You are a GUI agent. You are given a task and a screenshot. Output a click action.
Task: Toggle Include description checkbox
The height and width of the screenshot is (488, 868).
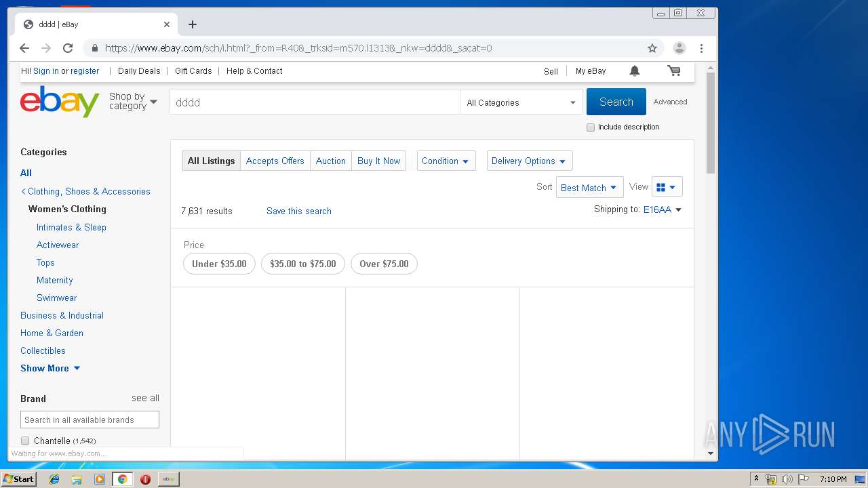591,127
